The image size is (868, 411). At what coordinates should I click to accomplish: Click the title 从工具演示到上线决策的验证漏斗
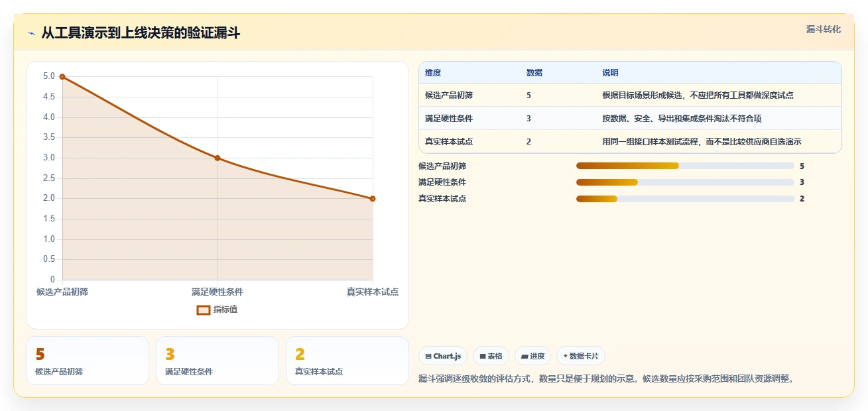[x=141, y=33]
